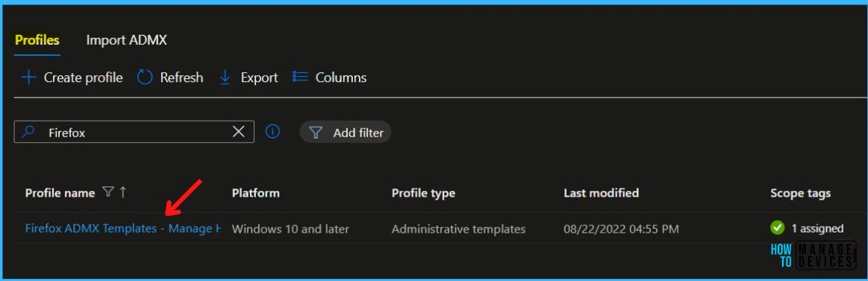
Task: Click the sort arrow beside Profile name
Action: 123,192
